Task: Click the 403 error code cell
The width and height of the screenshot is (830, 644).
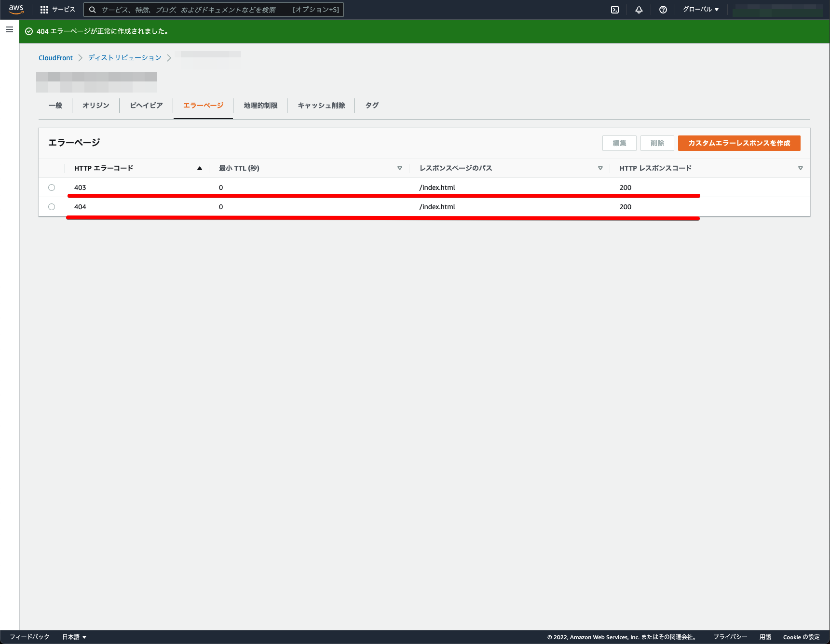Action: pos(80,188)
